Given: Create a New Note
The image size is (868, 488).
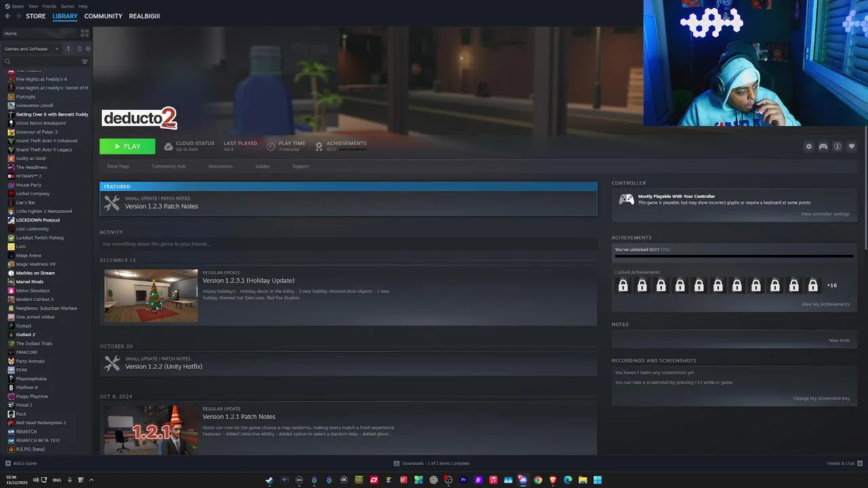Looking at the screenshot, I should tap(839, 340).
